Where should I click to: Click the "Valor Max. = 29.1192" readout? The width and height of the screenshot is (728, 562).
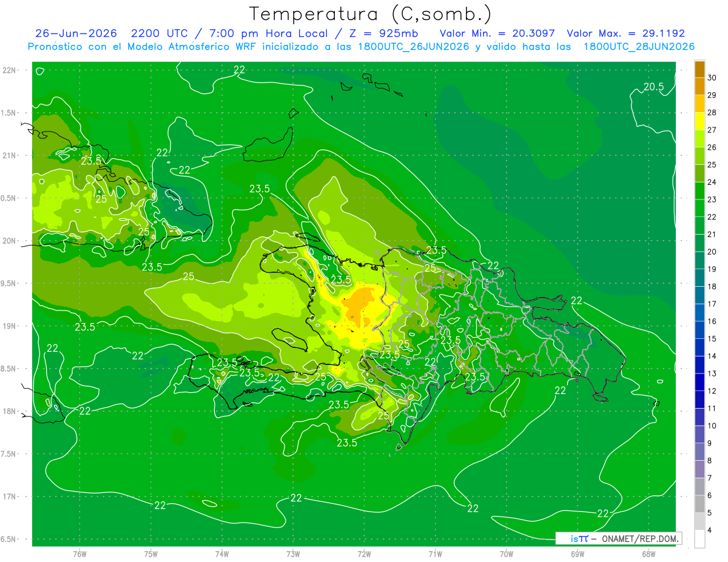point(626,33)
